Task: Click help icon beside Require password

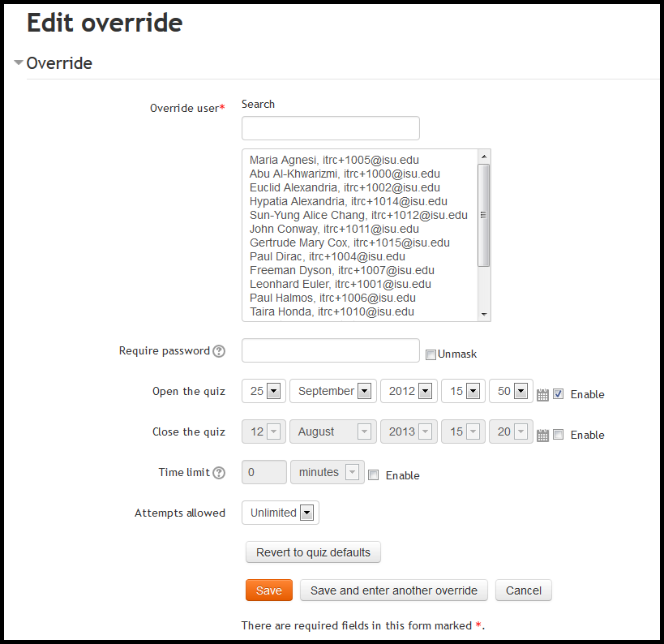Action: click(219, 351)
